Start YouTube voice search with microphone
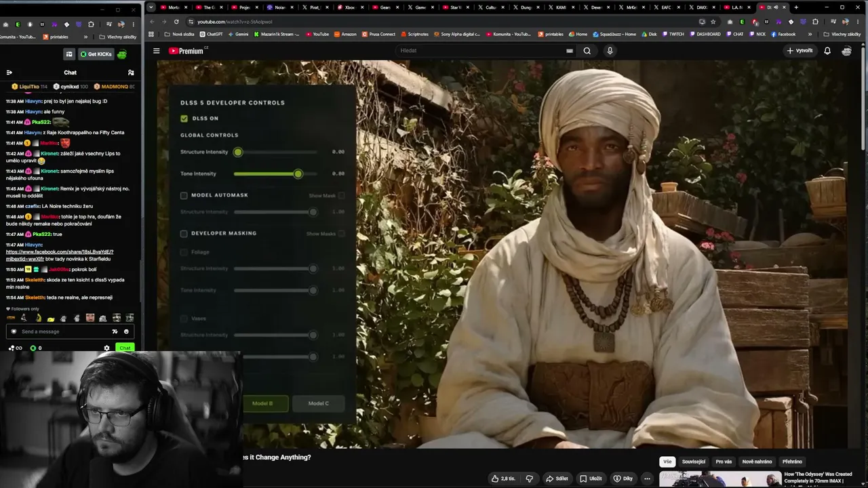 pos(610,51)
